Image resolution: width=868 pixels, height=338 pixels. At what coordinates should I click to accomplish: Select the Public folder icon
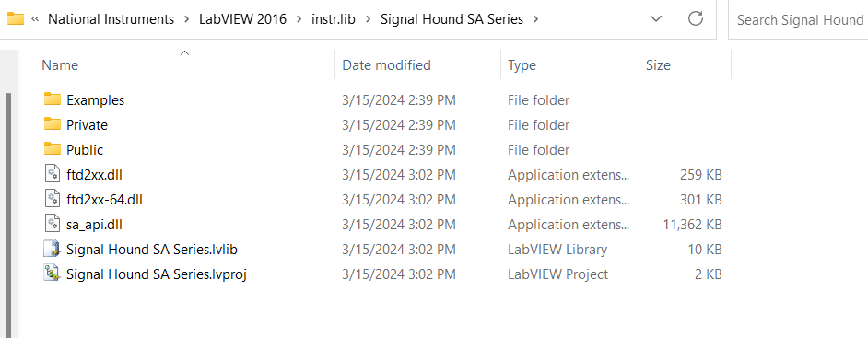pos(52,149)
